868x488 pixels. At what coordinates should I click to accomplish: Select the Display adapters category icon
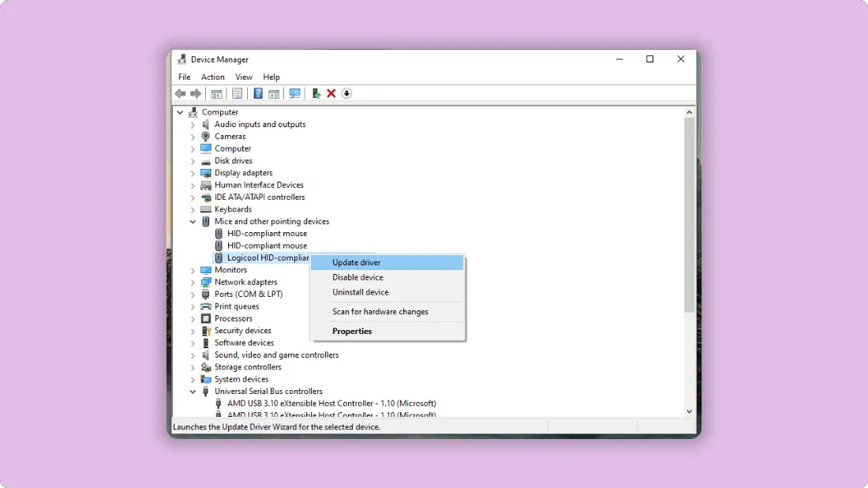206,173
